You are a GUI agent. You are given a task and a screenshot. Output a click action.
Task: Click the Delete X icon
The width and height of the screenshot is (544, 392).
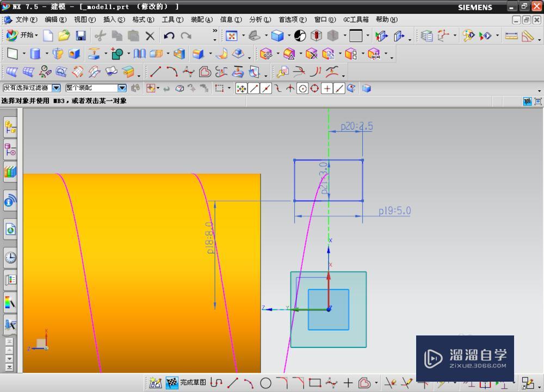pos(150,35)
